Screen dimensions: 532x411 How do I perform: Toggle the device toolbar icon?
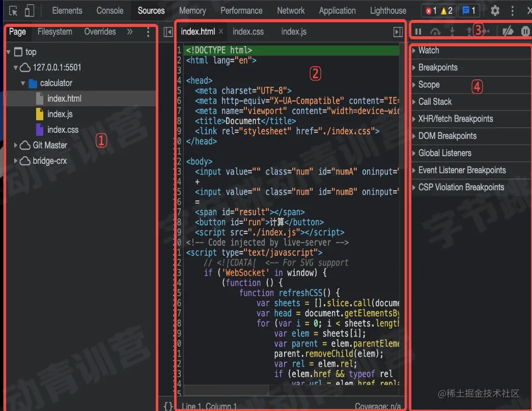pyautogui.click(x=30, y=11)
